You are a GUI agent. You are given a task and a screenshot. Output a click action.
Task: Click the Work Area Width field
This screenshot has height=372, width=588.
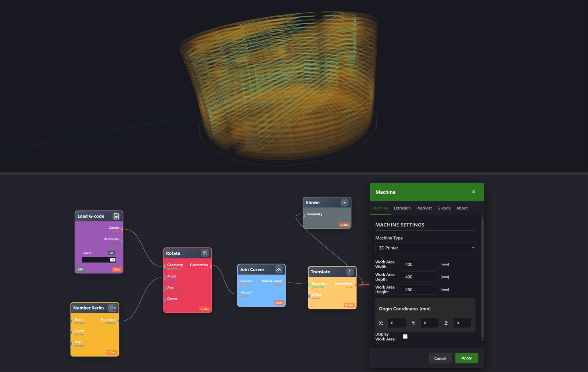pyautogui.click(x=419, y=264)
